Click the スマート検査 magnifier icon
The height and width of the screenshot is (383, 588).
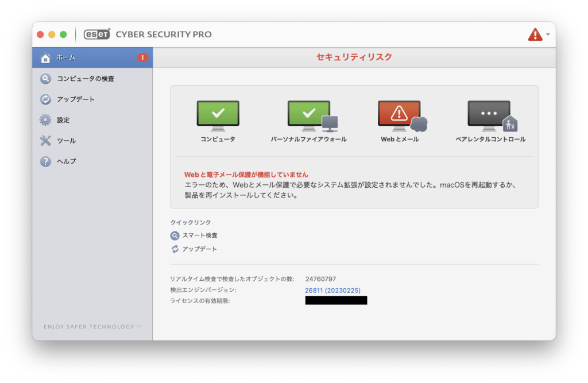coord(175,235)
